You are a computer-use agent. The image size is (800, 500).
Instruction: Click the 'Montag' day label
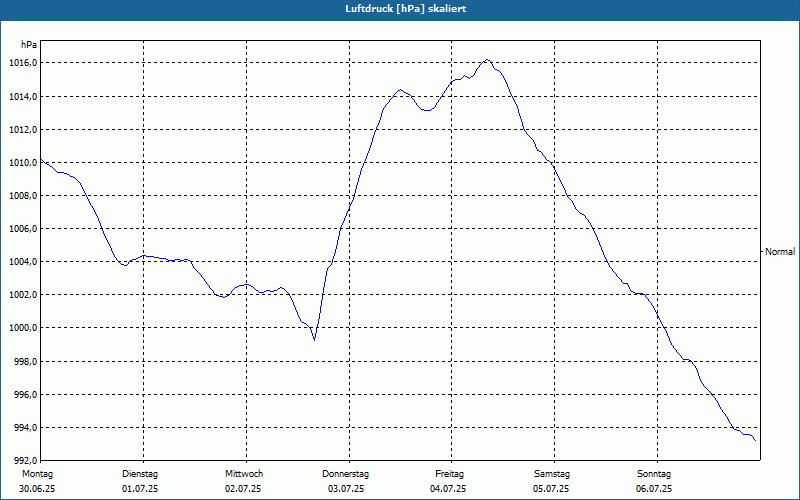click(x=37, y=474)
